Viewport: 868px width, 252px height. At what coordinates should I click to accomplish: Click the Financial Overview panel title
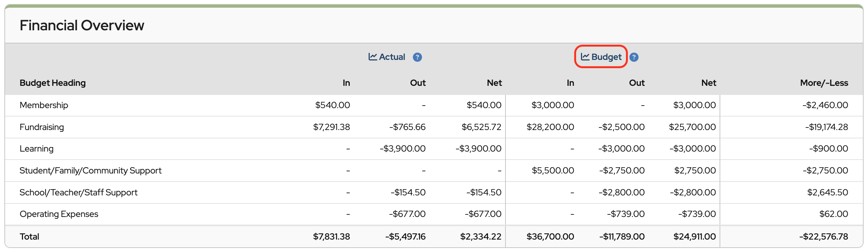(82, 26)
